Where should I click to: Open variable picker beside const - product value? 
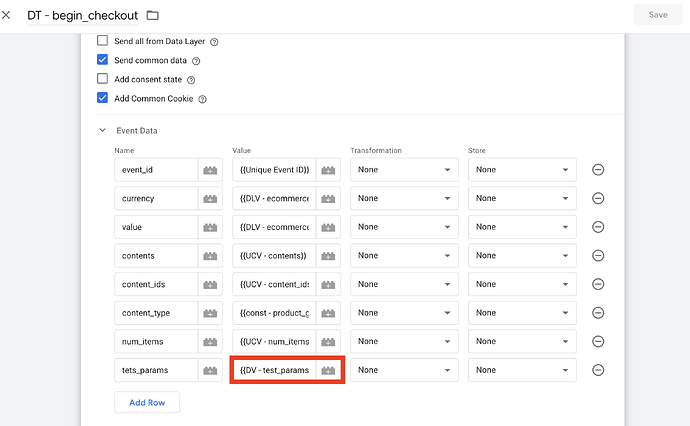coord(328,313)
